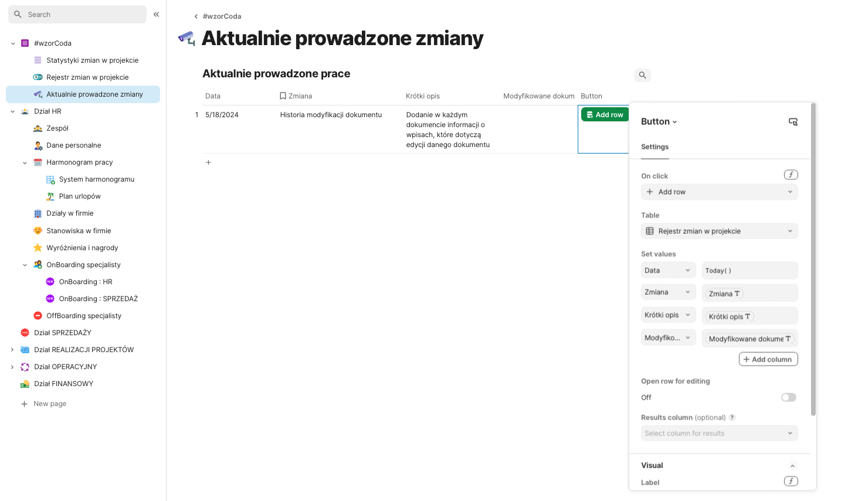
Task: Click the #wzorCoda breadcrumb link
Action: tap(222, 16)
